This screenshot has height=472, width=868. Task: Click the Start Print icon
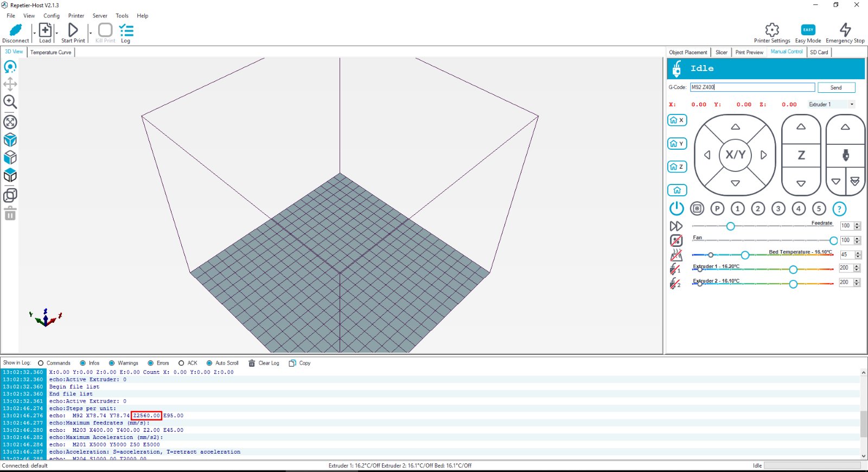[73, 30]
